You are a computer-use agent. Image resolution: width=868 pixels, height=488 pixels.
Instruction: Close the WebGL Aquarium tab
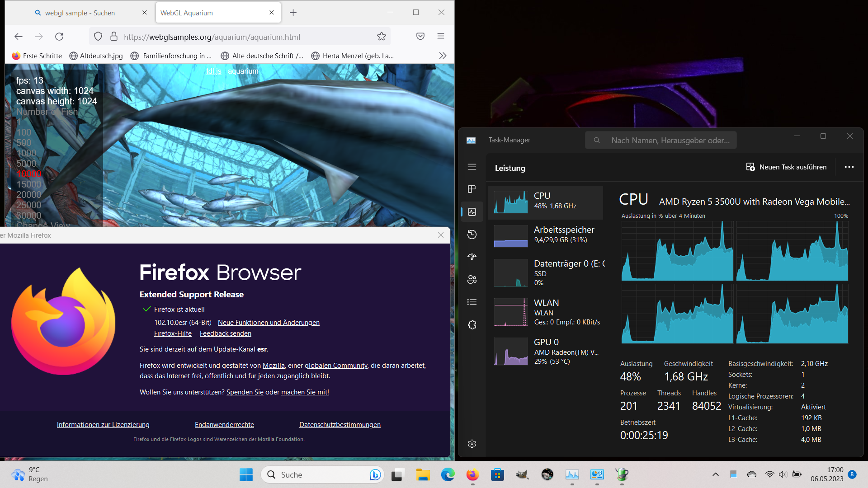[x=272, y=13]
